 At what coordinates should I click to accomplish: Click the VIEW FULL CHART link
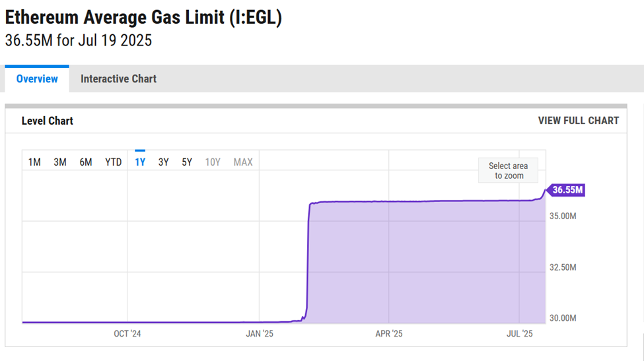pyautogui.click(x=578, y=121)
